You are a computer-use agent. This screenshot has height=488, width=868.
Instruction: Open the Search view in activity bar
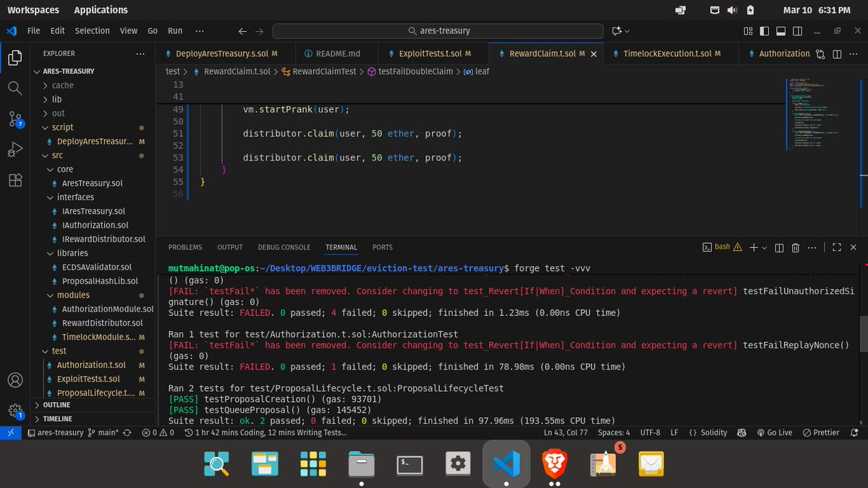tap(14, 88)
